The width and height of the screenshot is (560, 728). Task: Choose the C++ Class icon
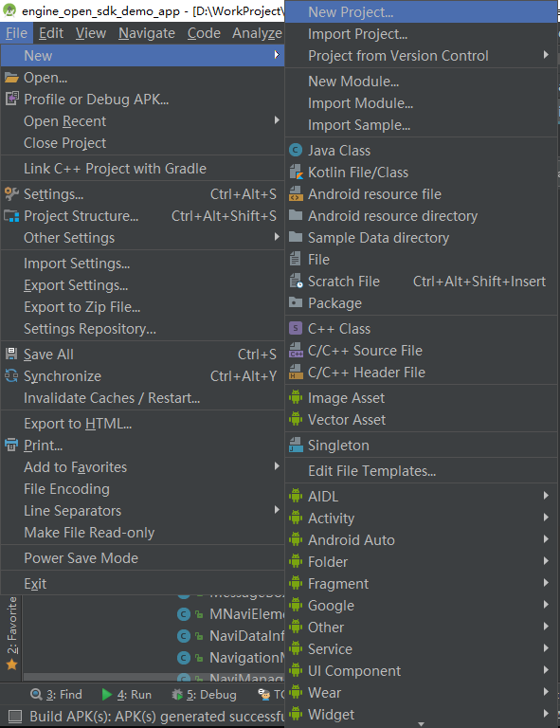coord(296,328)
